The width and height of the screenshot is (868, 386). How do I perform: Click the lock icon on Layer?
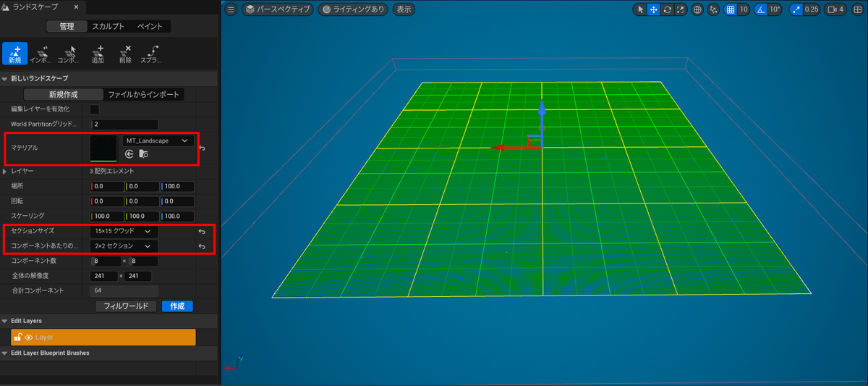18,337
